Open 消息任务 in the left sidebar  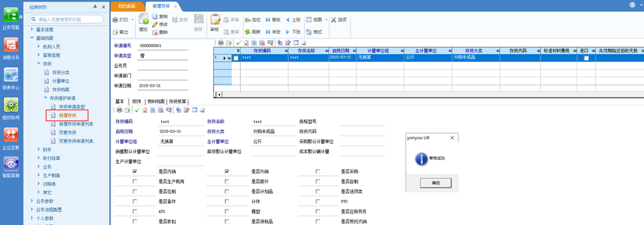point(11,48)
